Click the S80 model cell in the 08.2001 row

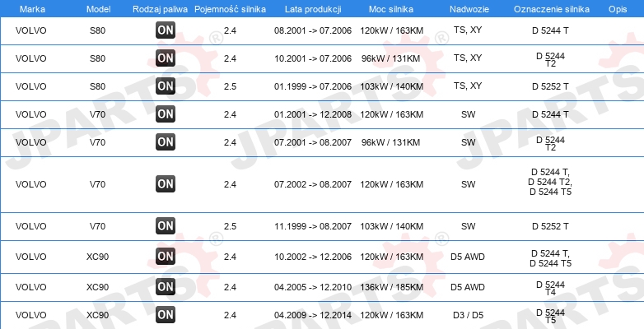tap(98, 30)
